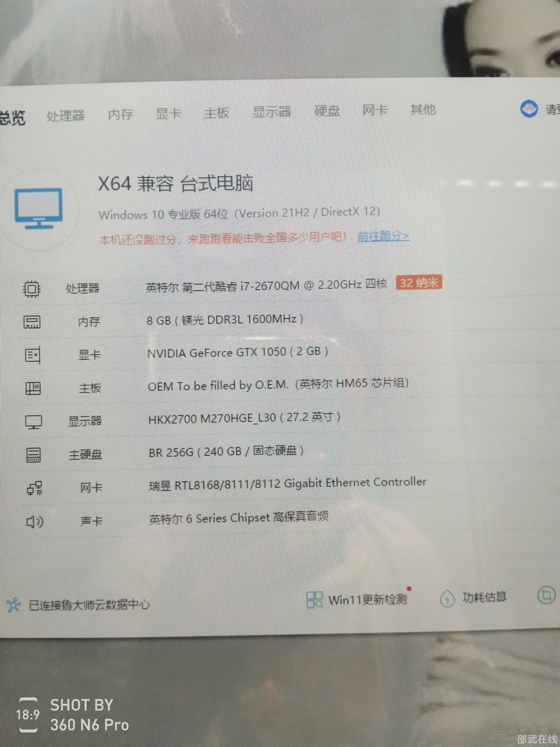Viewport: 560px width, 747px height.
Task: Switch to the 硬盘 tab
Action: (327, 111)
